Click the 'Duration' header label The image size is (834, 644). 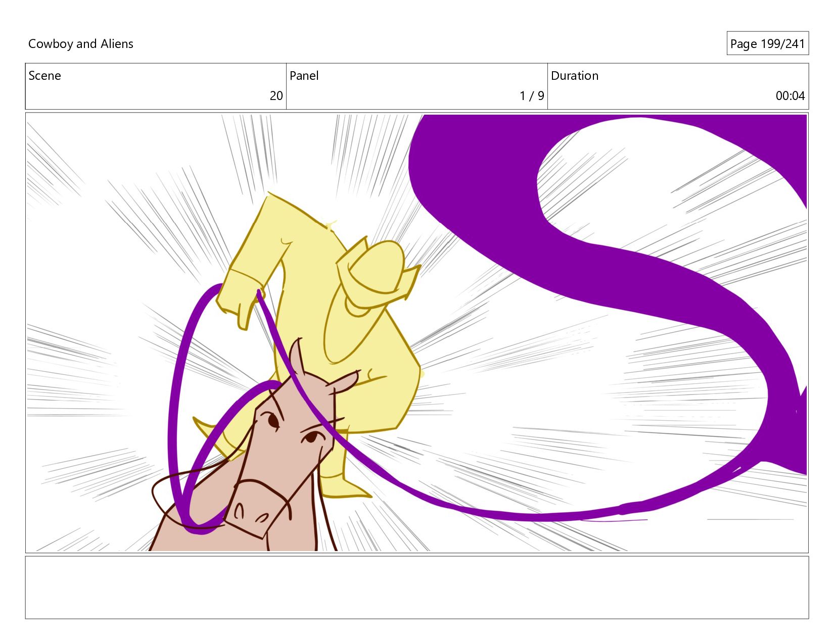pos(575,76)
